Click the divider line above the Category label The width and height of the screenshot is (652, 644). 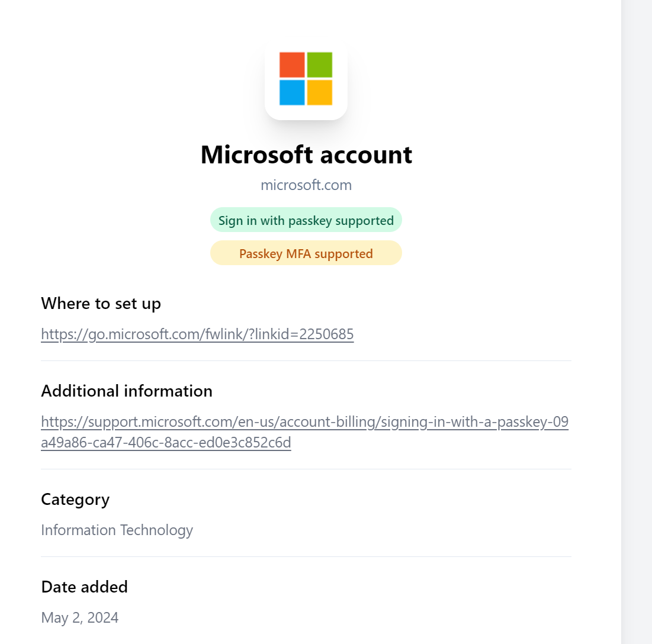(306, 469)
